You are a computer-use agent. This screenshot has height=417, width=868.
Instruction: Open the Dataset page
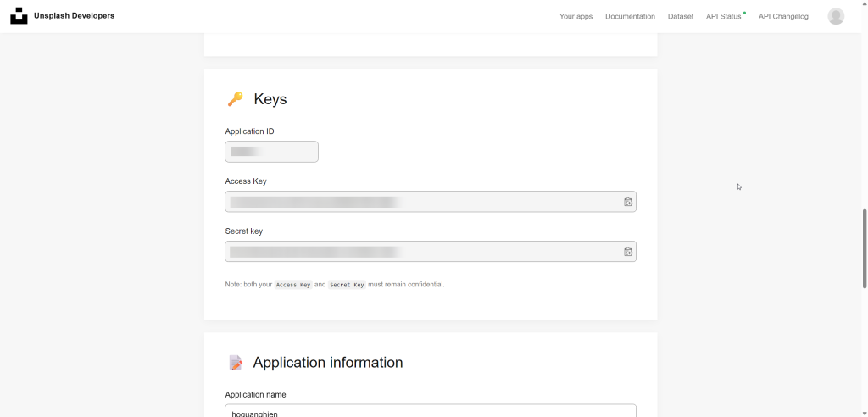point(680,17)
